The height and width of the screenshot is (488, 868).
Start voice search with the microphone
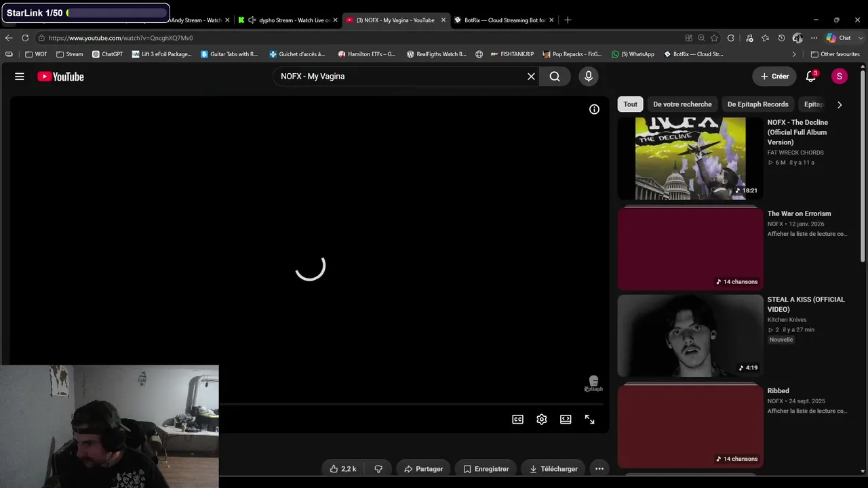click(x=589, y=77)
